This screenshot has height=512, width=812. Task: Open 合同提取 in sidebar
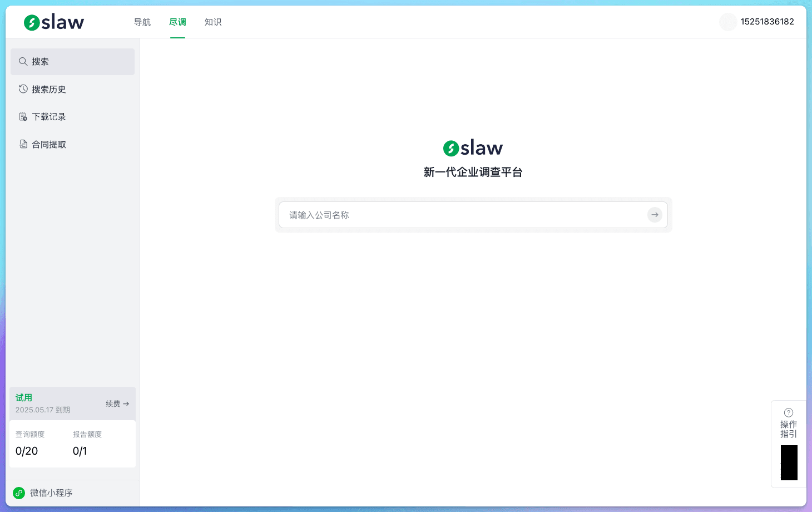pos(72,144)
